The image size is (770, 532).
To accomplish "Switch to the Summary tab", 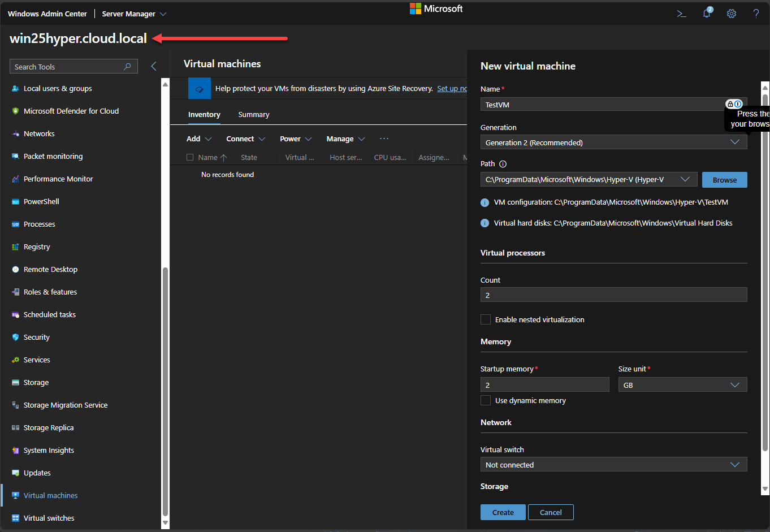I will click(253, 115).
